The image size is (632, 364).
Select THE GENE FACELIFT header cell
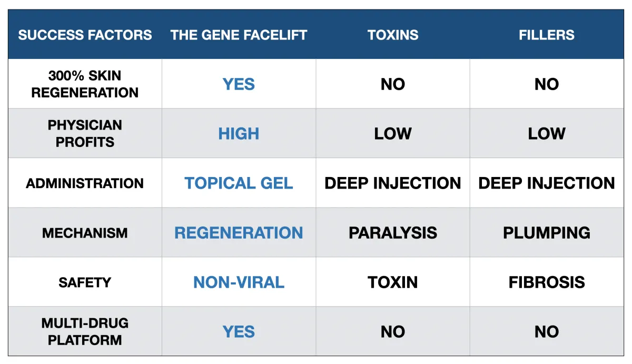pyautogui.click(x=239, y=35)
